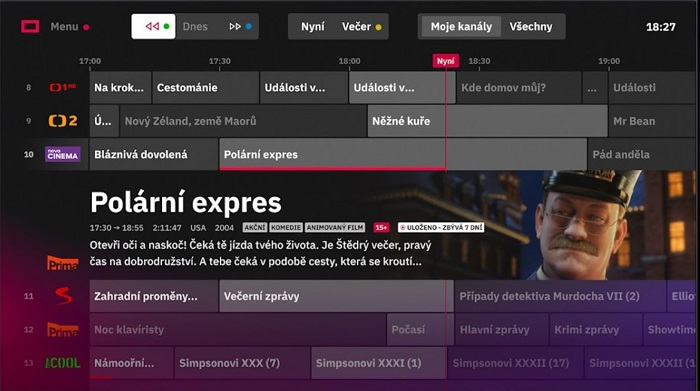The height and width of the screenshot is (391, 700).
Task: Open Simpsonovi XXX (7)
Action: 242,363
